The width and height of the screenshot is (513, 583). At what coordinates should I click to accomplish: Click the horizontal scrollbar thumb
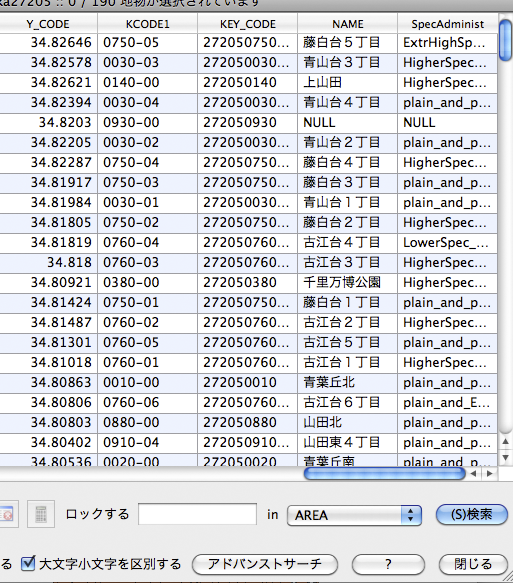pos(384,474)
